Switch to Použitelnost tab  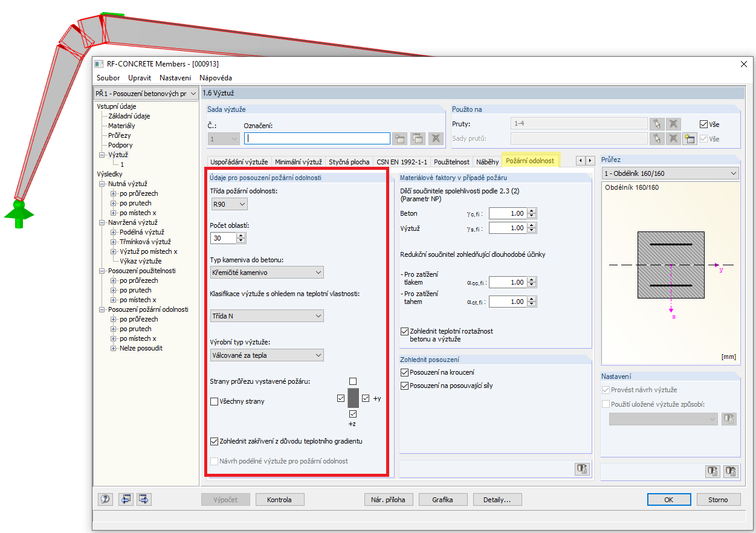coord(451,162)
